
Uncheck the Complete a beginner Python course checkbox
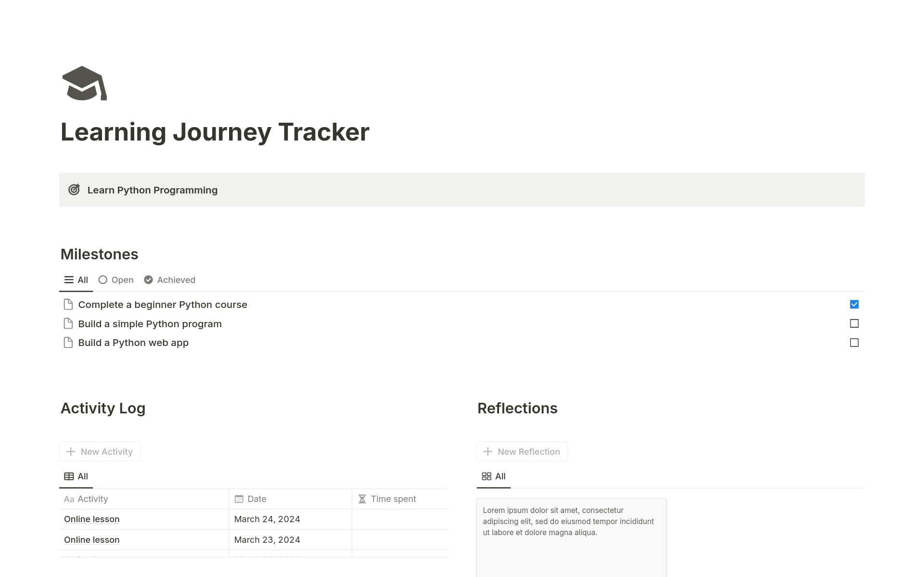854,304
